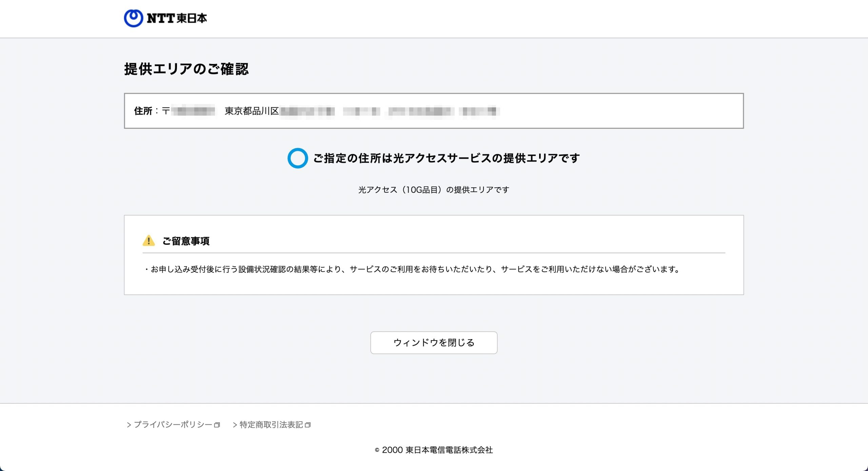Click the お申し込み受付後 notice paragraph
This screenshot has height=471, width=868.
412,269
